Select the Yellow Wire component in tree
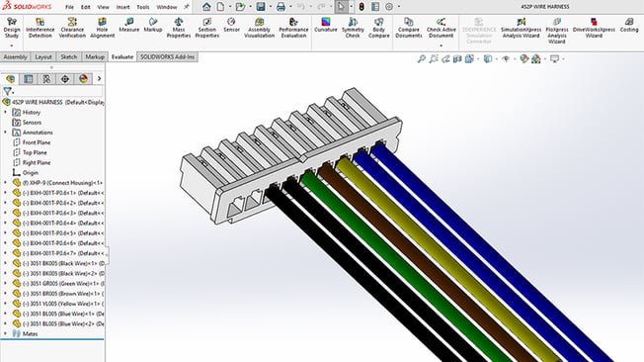 pos(58,304)
